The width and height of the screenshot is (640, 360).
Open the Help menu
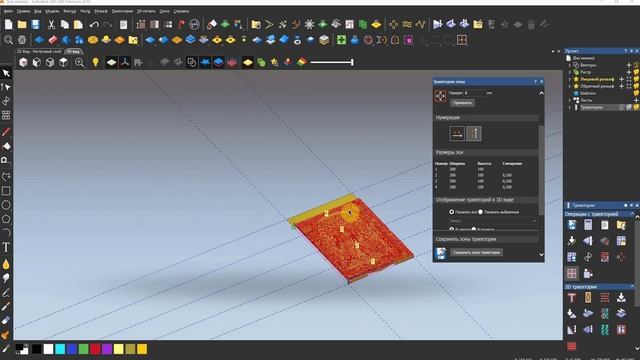pyautogui.click(x=181, y=11)
